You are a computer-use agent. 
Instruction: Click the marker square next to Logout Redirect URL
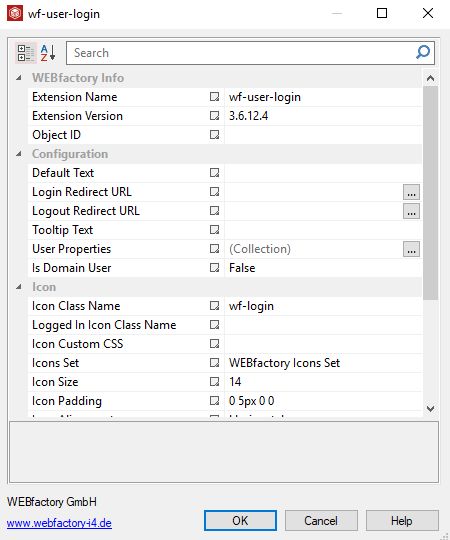[x=214, y=211]
